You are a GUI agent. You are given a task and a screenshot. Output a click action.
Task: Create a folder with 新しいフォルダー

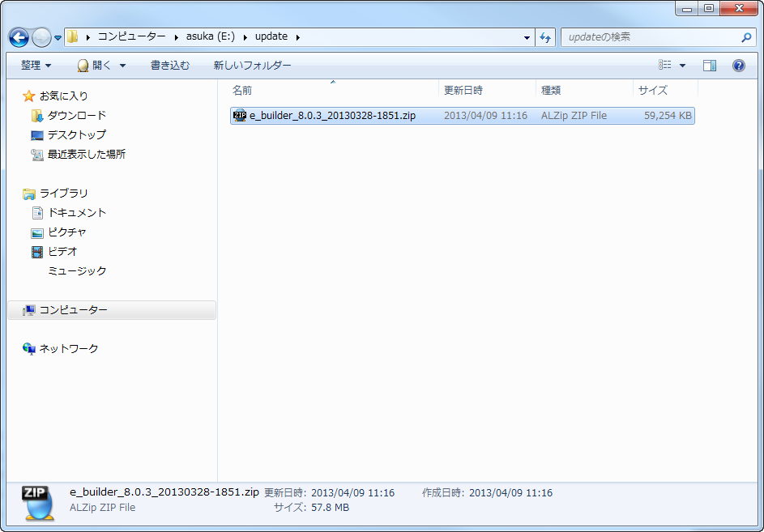click(253, 66)
